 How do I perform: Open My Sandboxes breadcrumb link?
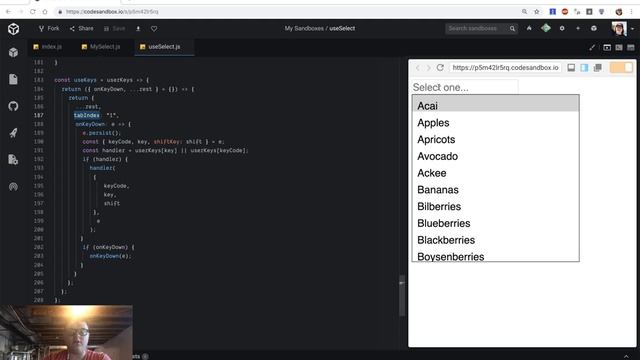pyautogui.click(x=304, y=29)
